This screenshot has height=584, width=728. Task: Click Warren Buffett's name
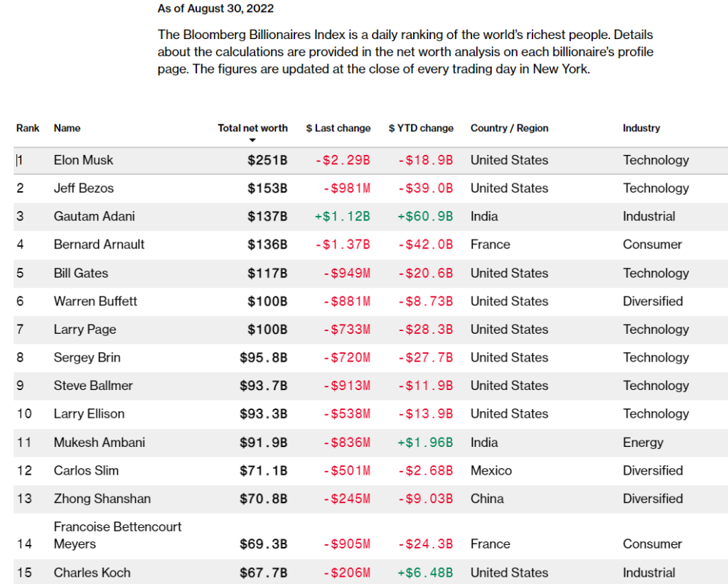(x=95, y=301)
